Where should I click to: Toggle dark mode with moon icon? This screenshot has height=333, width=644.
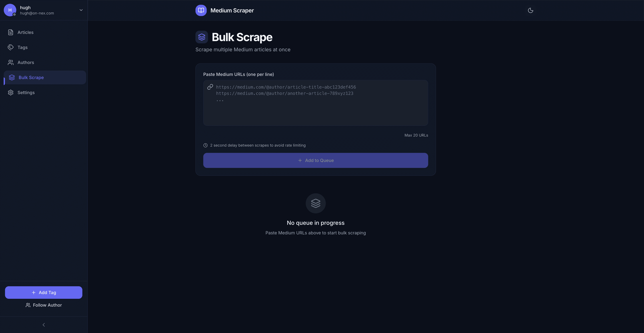click(530, 10)
